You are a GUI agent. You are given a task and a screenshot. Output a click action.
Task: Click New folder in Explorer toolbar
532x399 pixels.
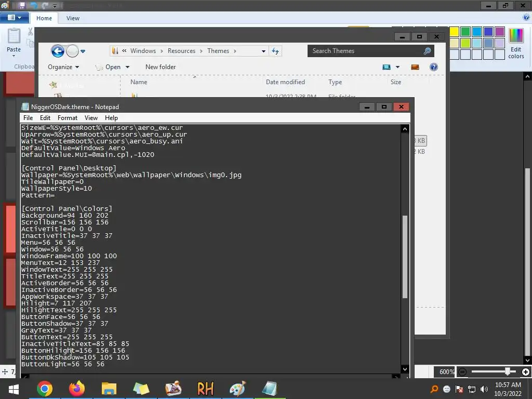[161, 67]
